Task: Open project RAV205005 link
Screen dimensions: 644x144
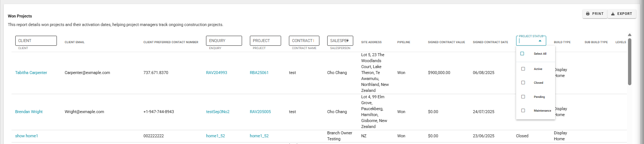Action: [x=260, y=112]
